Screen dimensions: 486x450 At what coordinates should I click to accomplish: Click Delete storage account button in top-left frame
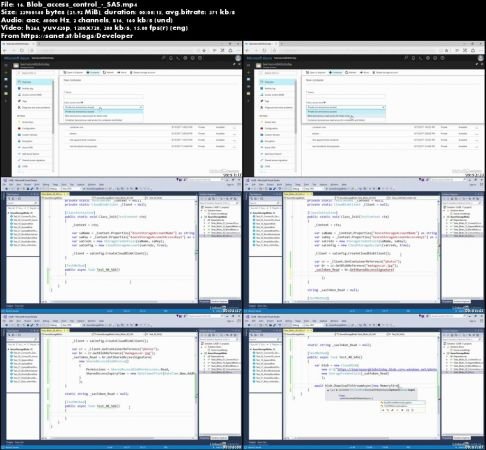(143, 72)
